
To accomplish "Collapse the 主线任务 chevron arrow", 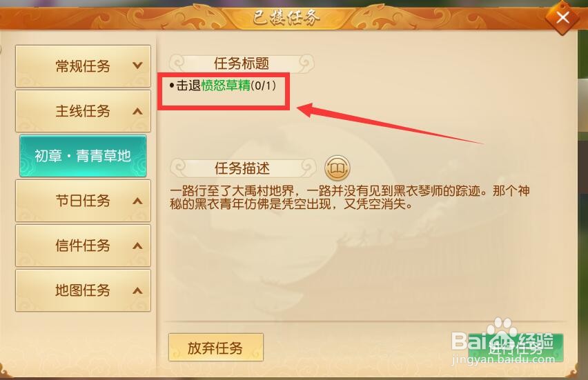I will click(137, 111).
